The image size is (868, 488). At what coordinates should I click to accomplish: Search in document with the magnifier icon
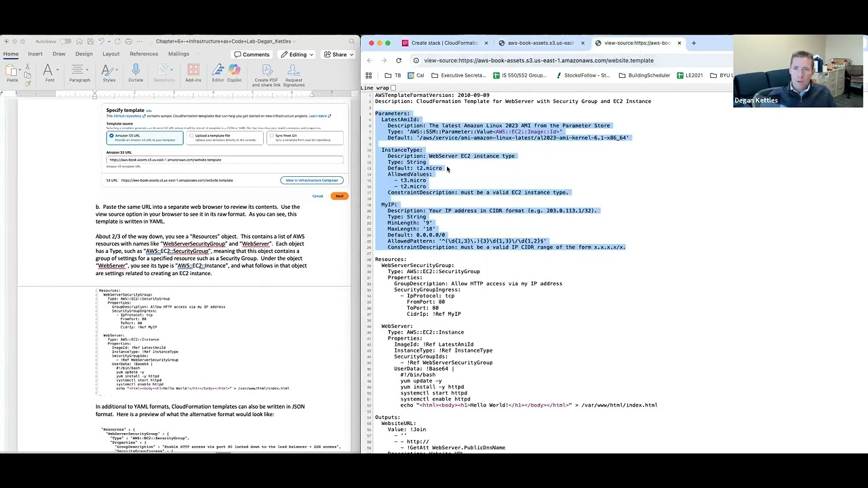point(352,41)
